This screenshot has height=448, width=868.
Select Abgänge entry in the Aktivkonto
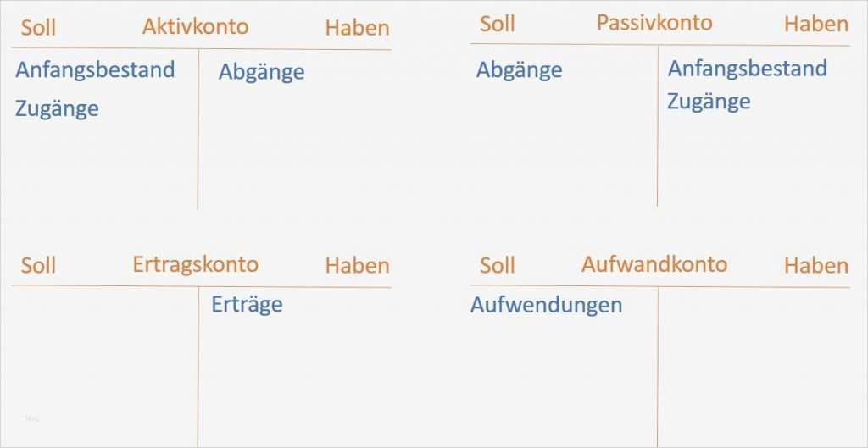tap(261, 73)
